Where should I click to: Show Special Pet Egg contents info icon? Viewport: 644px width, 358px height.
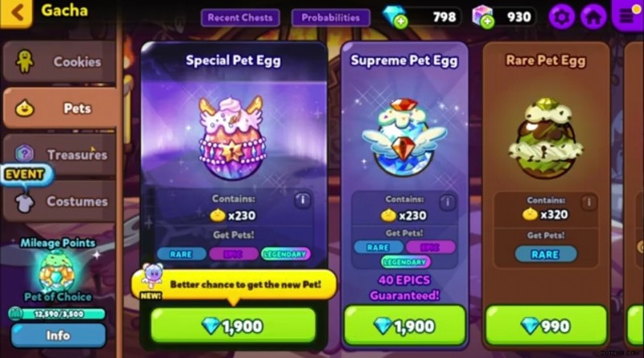[303, 200]
